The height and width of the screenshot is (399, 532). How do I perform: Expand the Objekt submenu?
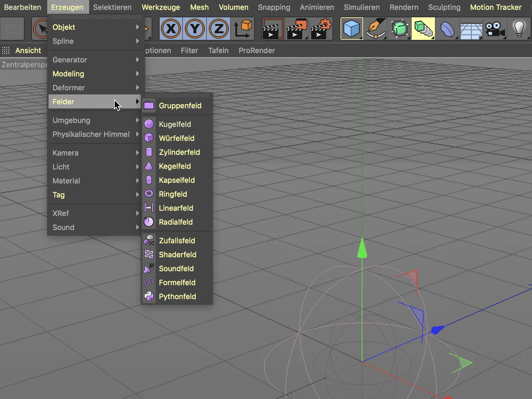click(95, 27)
